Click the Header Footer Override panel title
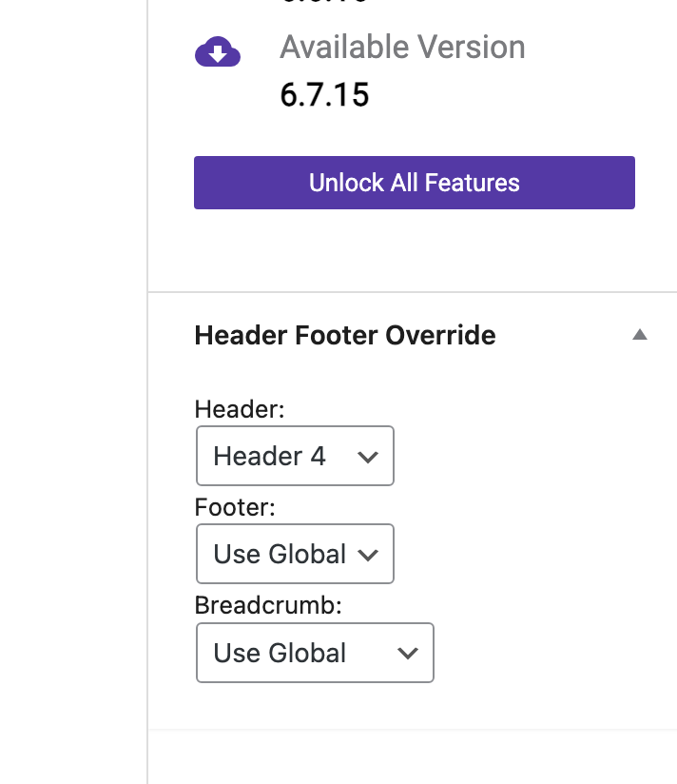The width and height of the screenshot is (677, 784). (x=345, y=335)
